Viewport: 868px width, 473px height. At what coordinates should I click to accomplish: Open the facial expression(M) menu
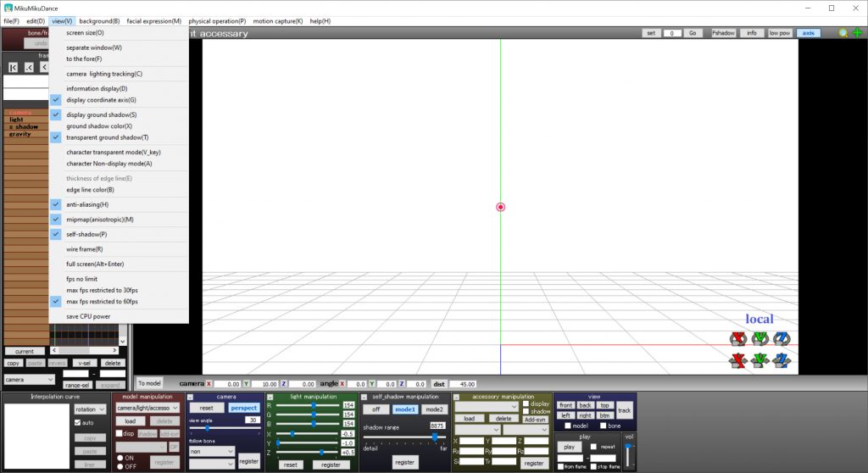pos(154,21)
